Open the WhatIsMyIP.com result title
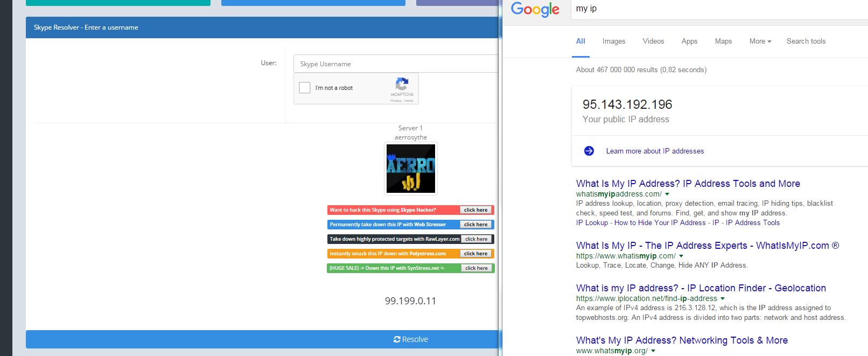The width and height of the screenshot is (868, 356). 708,246
